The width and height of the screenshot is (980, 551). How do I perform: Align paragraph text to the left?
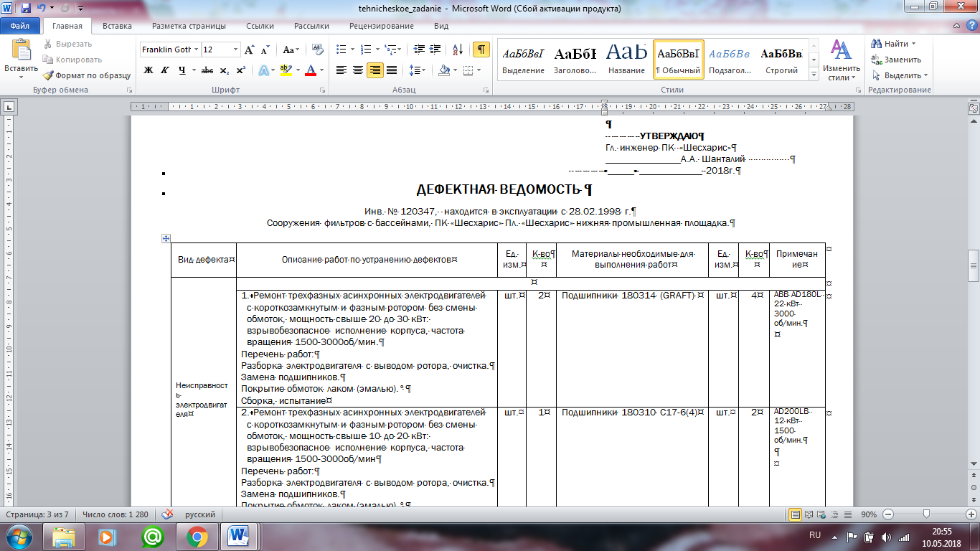[341, 70]
